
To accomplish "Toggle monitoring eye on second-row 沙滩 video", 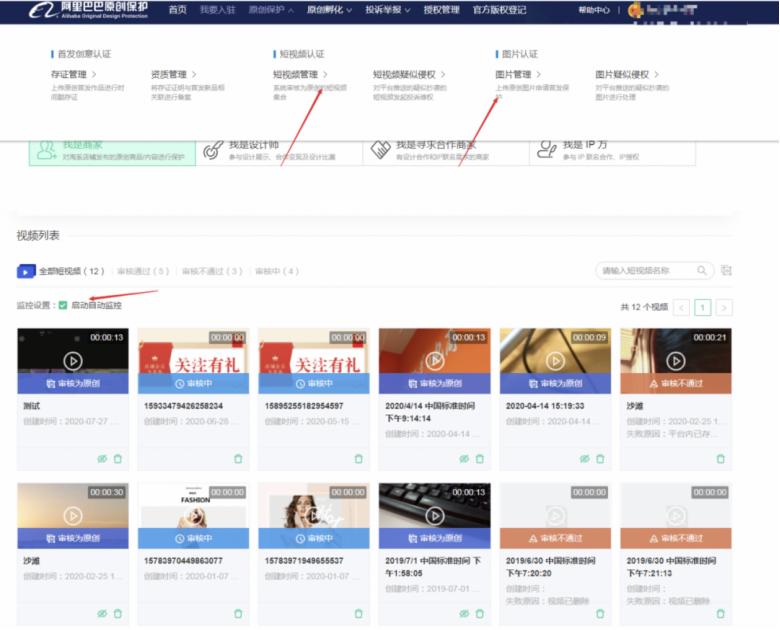I will 102,614.
